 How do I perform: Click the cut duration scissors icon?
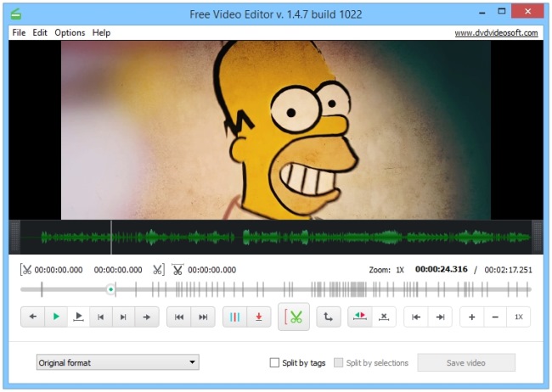click(177, 270)
